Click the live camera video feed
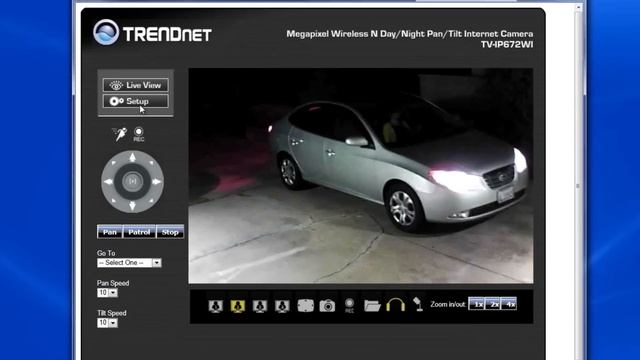This screenshot has width=640, height=360. (x=361, y=176)
